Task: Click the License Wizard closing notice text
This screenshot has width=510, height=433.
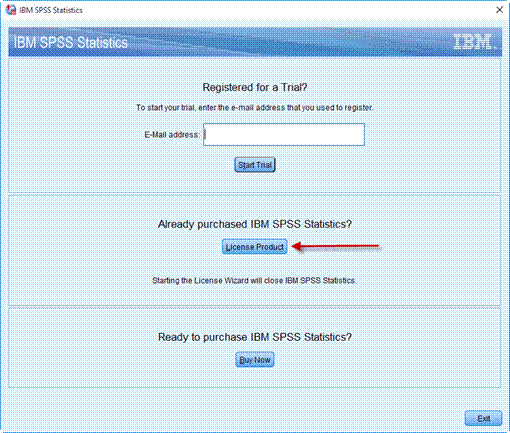Action: [x=255, y=280]
